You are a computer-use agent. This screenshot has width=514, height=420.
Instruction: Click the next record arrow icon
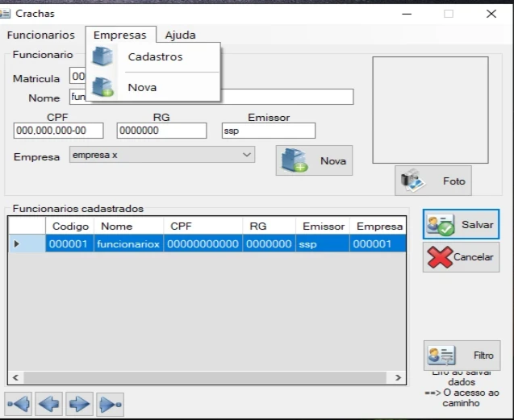coord(79,403)
